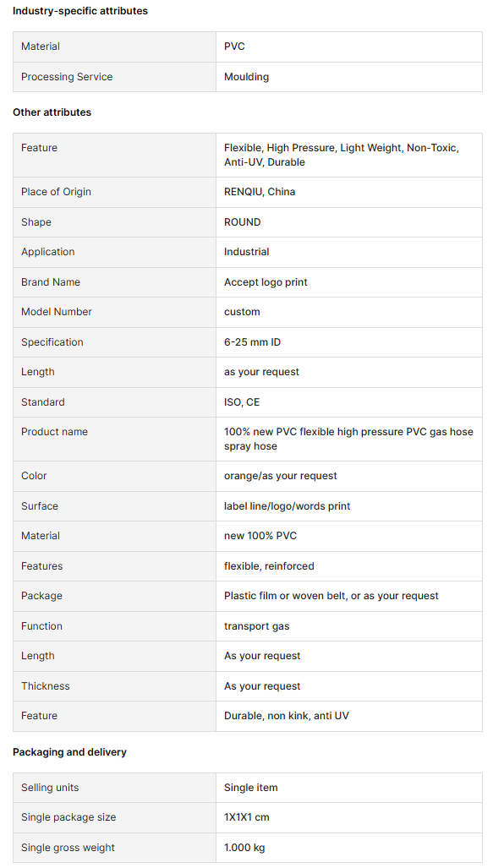493x868 pixels.
Task: Select orange/as your request color value
Action: tap(280, 476)
